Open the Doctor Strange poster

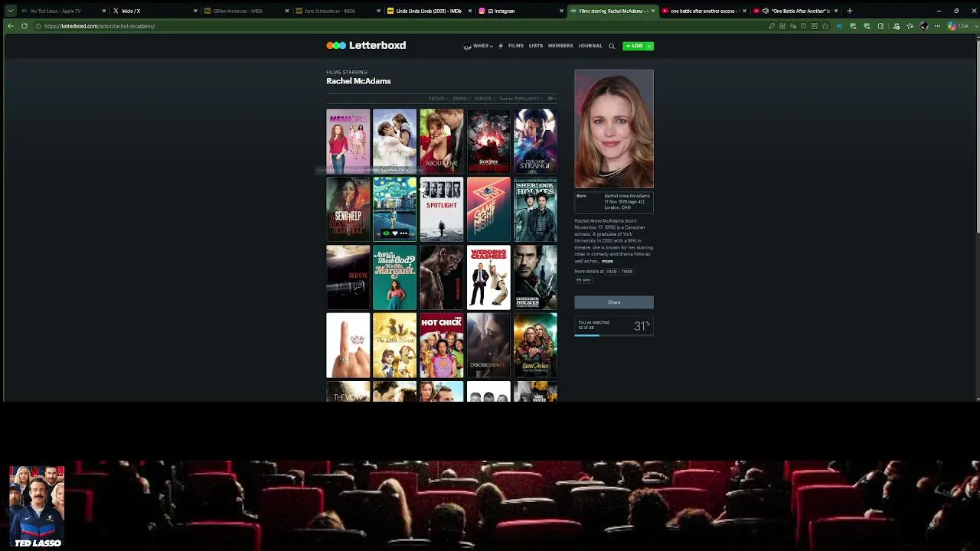pos(535,142)
